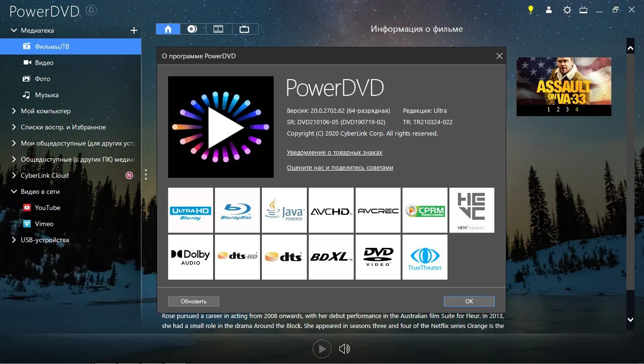Click the Ultra HD Blu-ray logo
This screenshot has width=644, height=364.
191,210
